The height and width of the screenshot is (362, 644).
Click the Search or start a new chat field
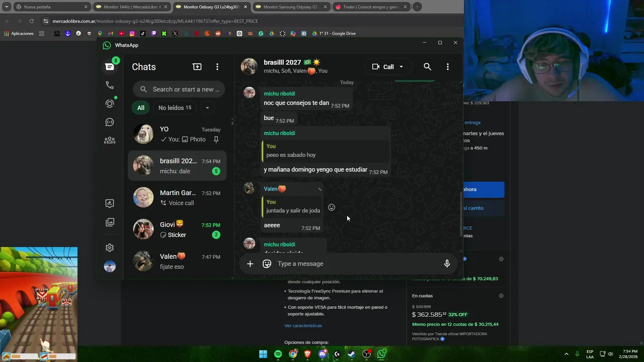[179, 89]
